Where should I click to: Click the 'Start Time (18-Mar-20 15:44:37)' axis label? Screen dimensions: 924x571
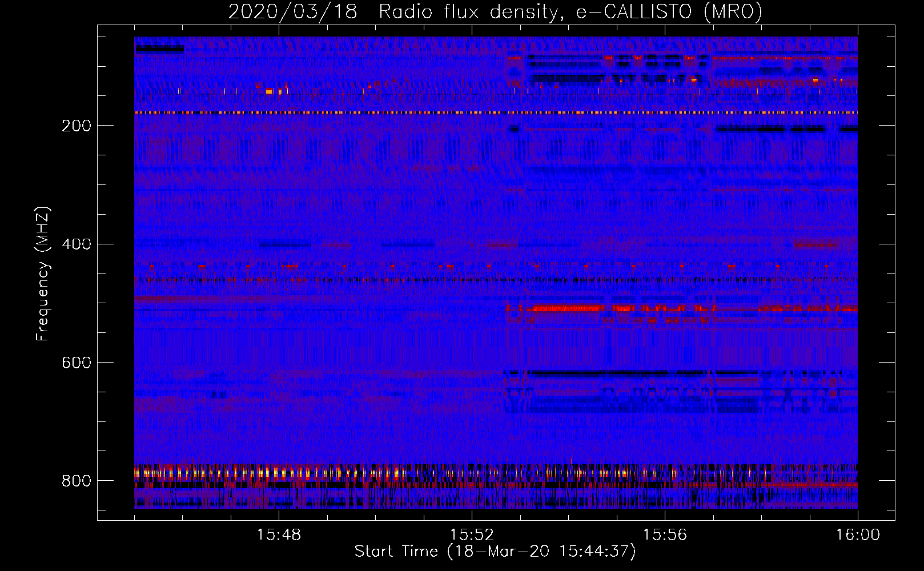click(x=495, y=552)
